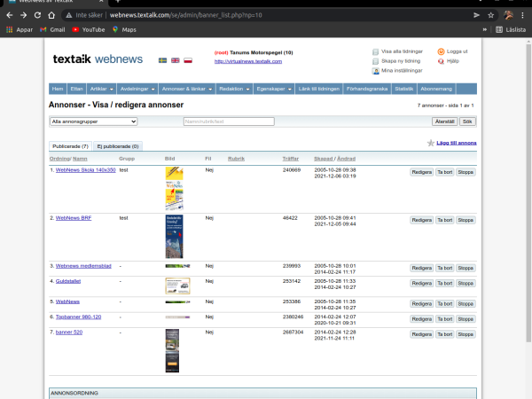Click Visa alla tidningar icon
This screenshot has width=532, height=399.
[x=375, y=52]
